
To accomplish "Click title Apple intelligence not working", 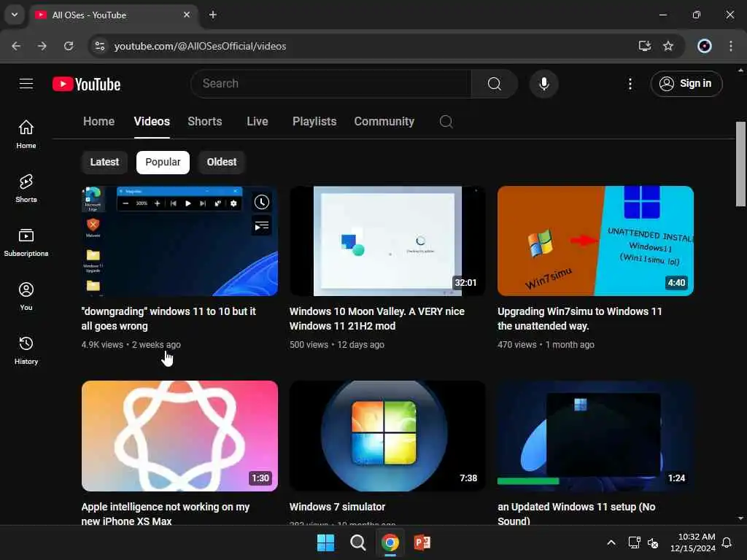I will point(166,514).
